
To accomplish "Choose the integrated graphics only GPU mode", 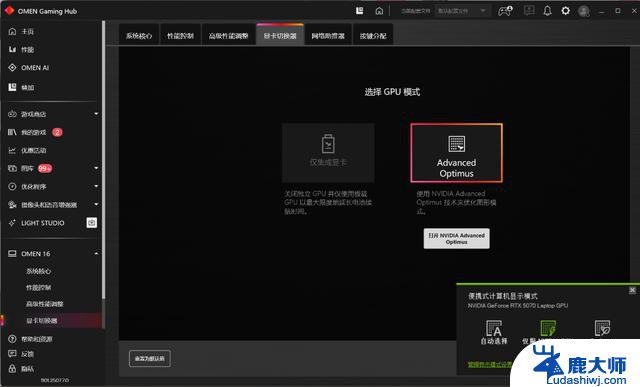I will (328, 153).
